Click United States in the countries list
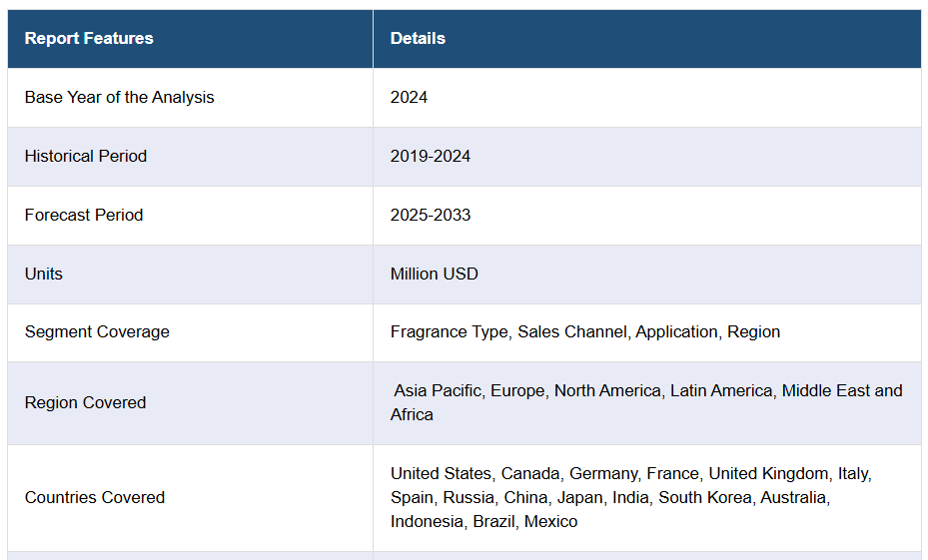 (441, 474)
